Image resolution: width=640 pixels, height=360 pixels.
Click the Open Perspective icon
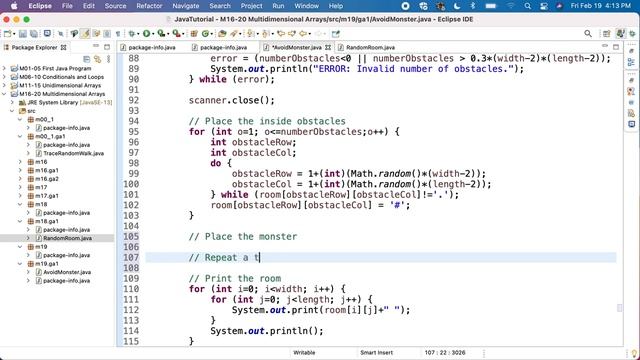[x=607, y=33]
